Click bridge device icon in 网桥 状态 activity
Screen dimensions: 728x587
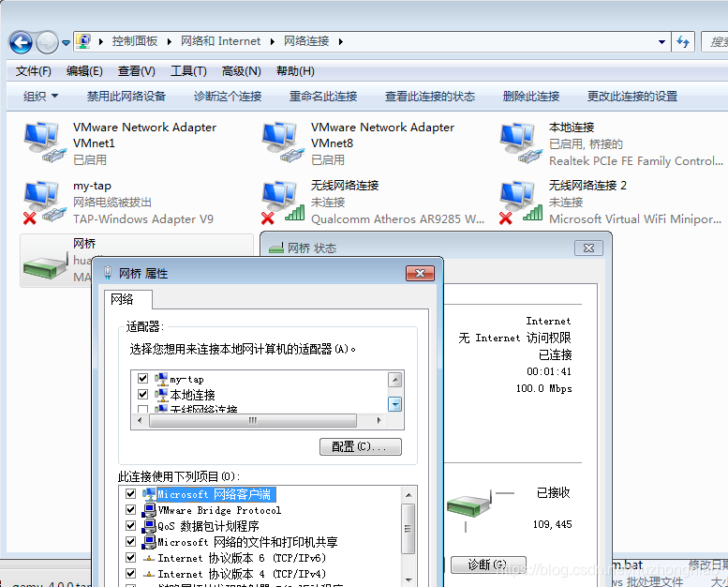(x=468, y=505)
